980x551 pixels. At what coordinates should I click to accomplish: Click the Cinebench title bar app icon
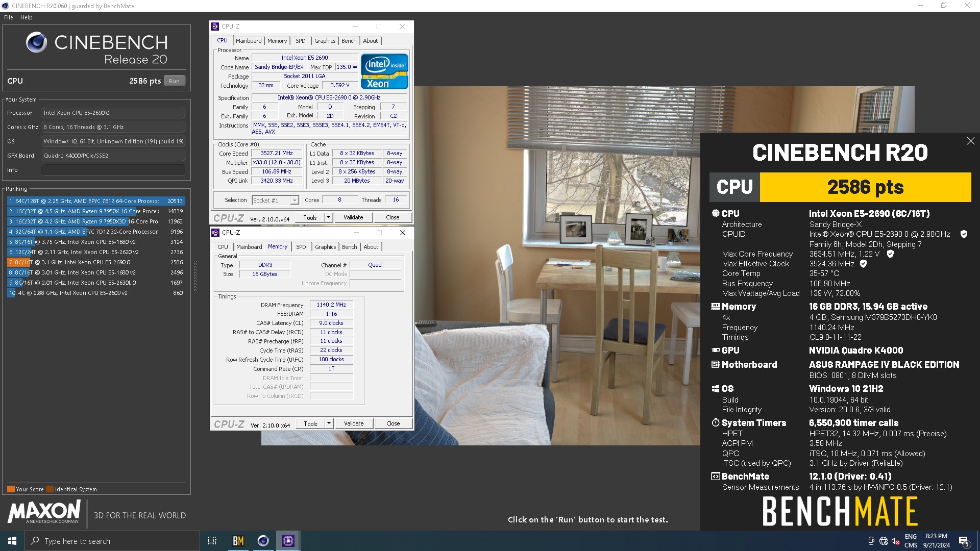click(5, 6)
